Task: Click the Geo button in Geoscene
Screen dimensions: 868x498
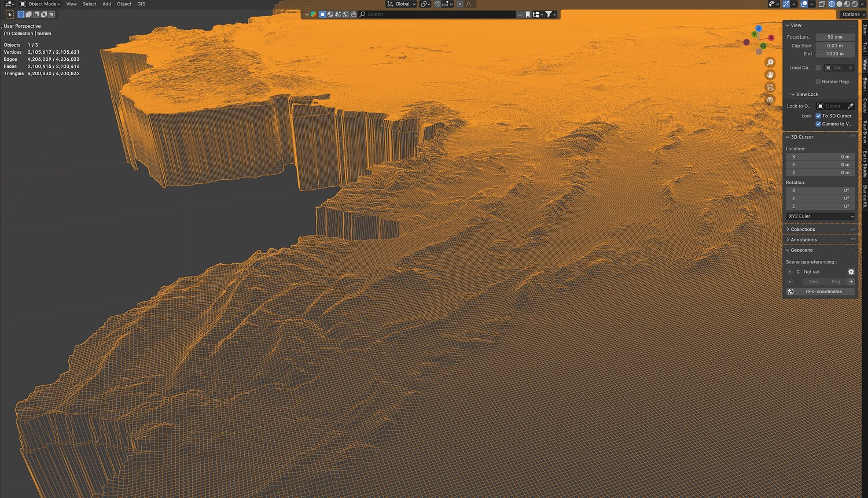Action: tap(813, 282)
